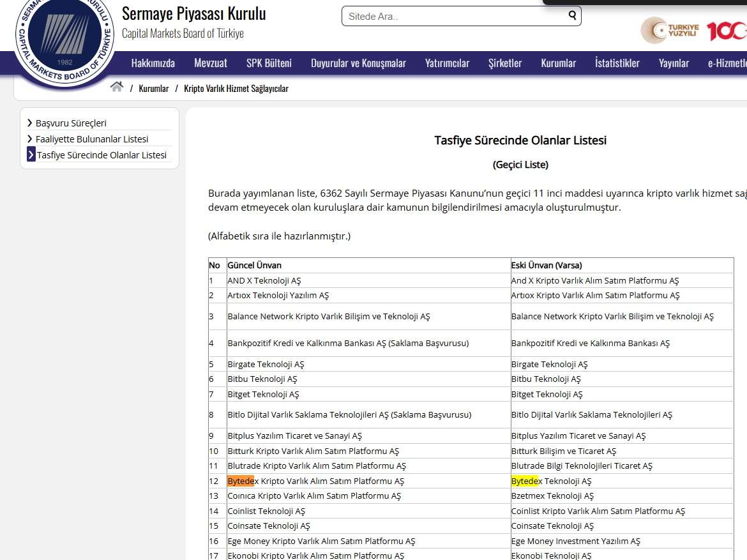
Task: Open Başvuru Süreçleri sidebar link
Action: [x=71, y=123]
